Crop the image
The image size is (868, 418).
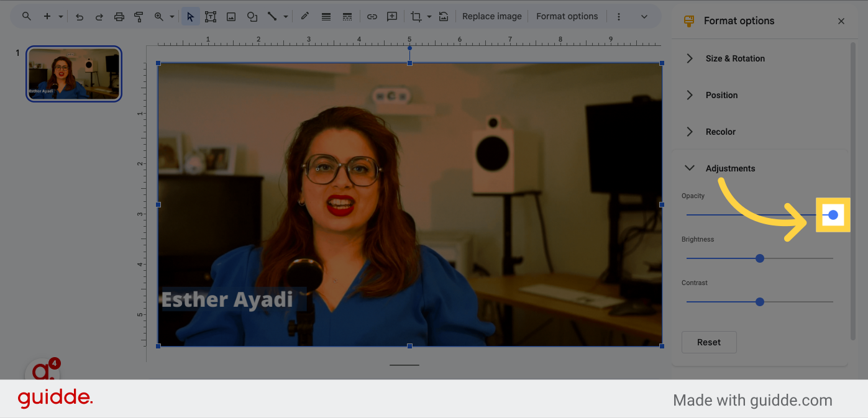pos(416,17)
